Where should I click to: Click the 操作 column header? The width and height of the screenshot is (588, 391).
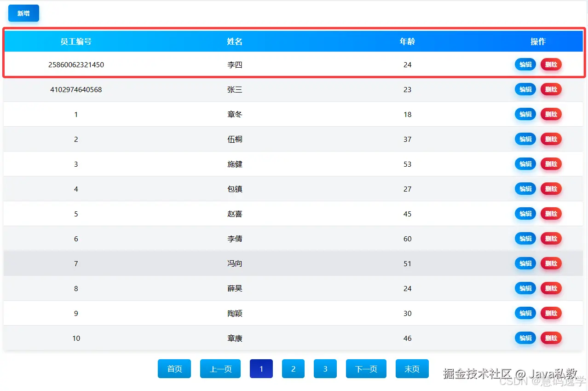[538, 41]
